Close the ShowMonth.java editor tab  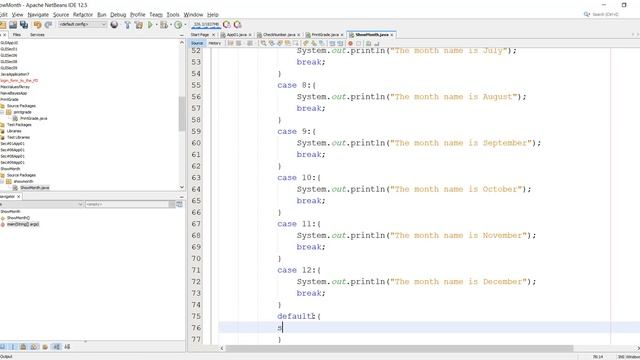[x=392, y=35]
